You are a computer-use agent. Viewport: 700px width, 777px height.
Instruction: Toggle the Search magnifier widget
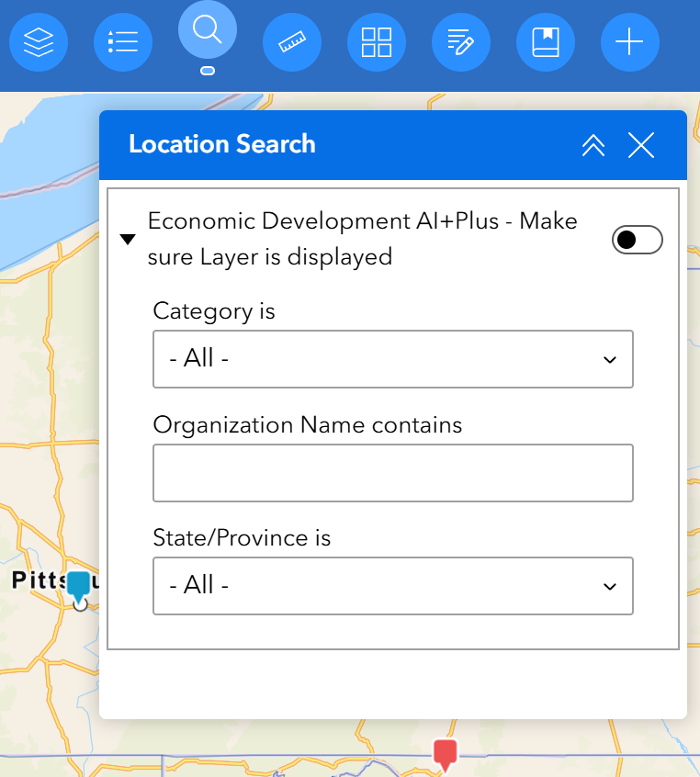[208, 29]
